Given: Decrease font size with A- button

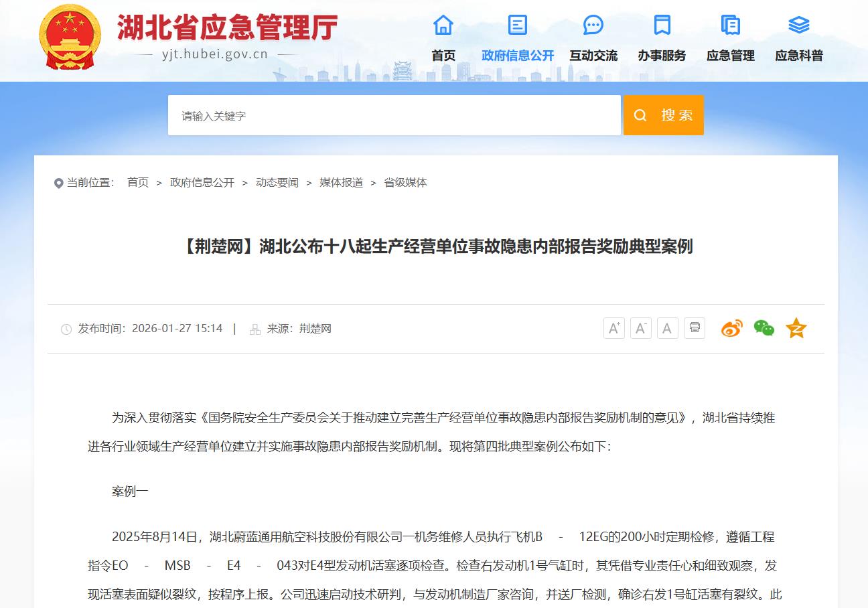Looking at the screenshot, I should (x=640, y=328).
